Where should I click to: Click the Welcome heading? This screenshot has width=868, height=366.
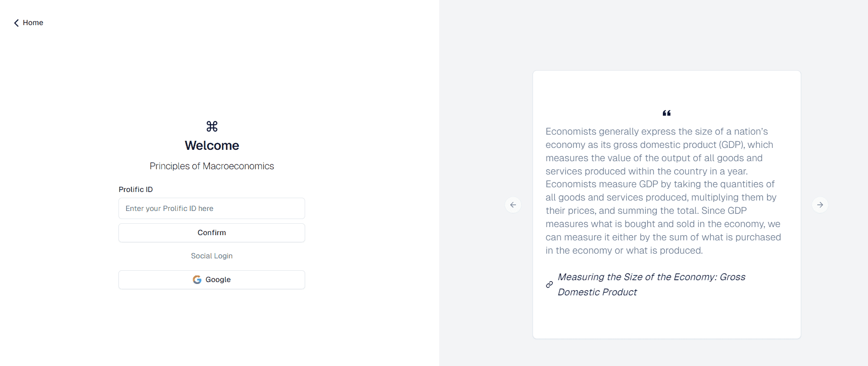[212, 146]
